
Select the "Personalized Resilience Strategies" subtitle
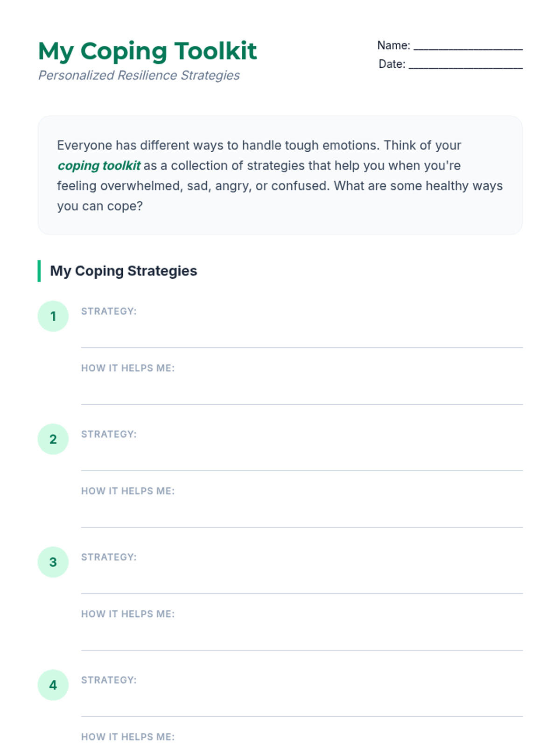(x=139, y=75)
